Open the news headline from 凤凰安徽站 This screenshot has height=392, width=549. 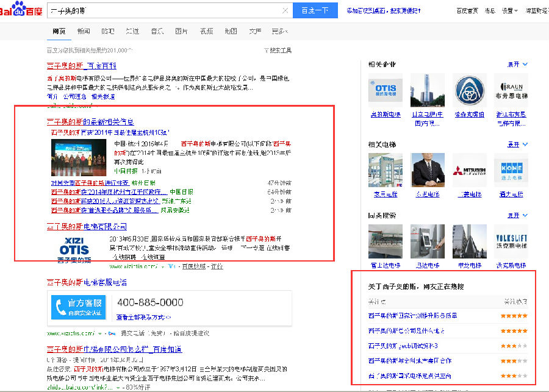(105, 210)
